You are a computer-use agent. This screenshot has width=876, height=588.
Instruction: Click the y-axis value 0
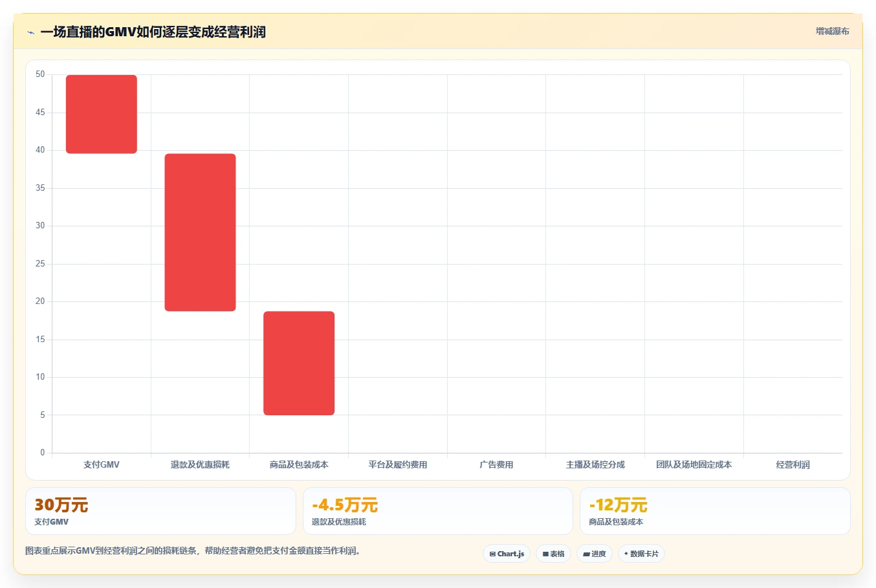point(43,453)
